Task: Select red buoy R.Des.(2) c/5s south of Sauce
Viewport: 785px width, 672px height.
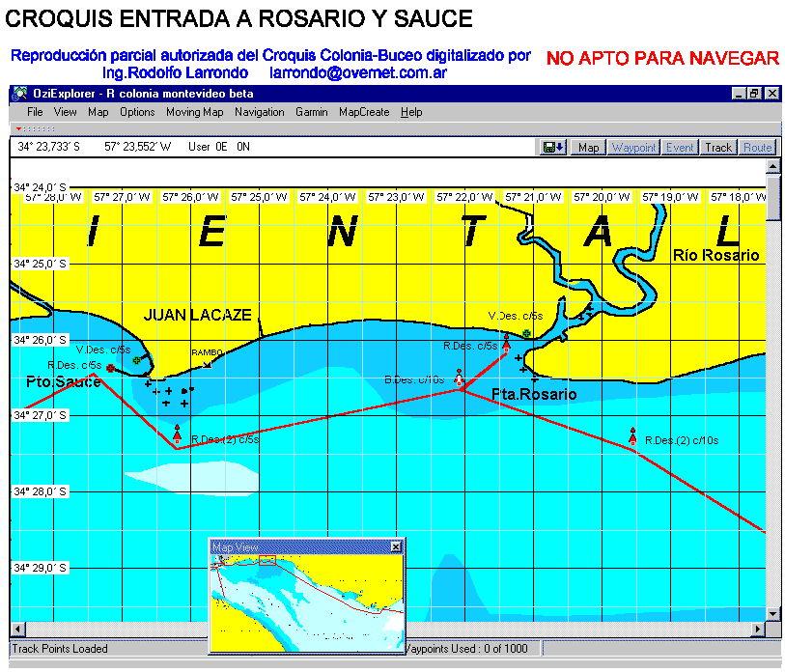Action: [x=177, y=432]
